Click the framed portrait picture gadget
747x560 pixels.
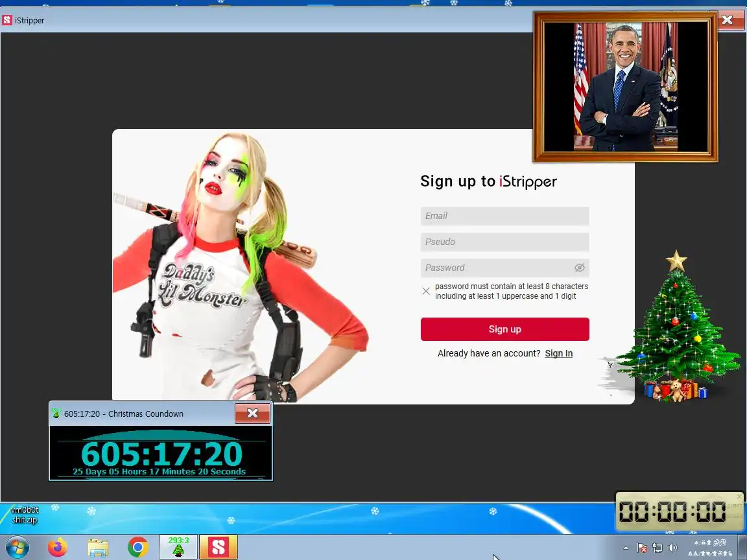[625, 87]
